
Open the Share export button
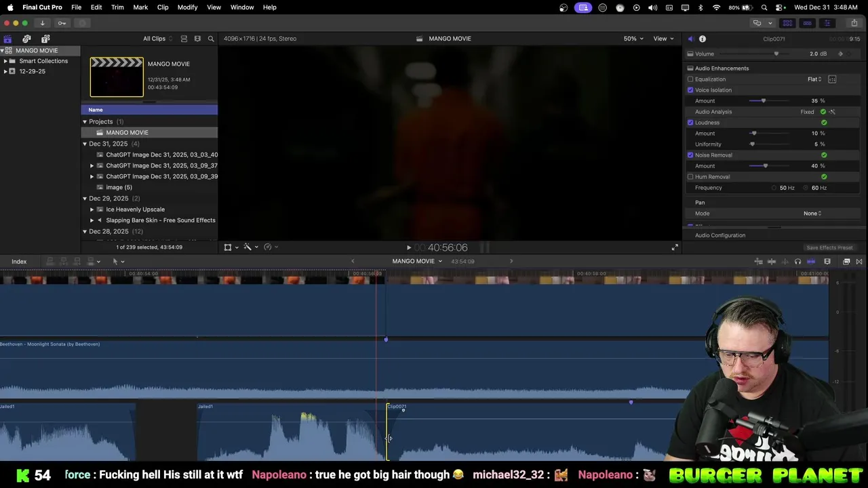click(x=854, y=23)
